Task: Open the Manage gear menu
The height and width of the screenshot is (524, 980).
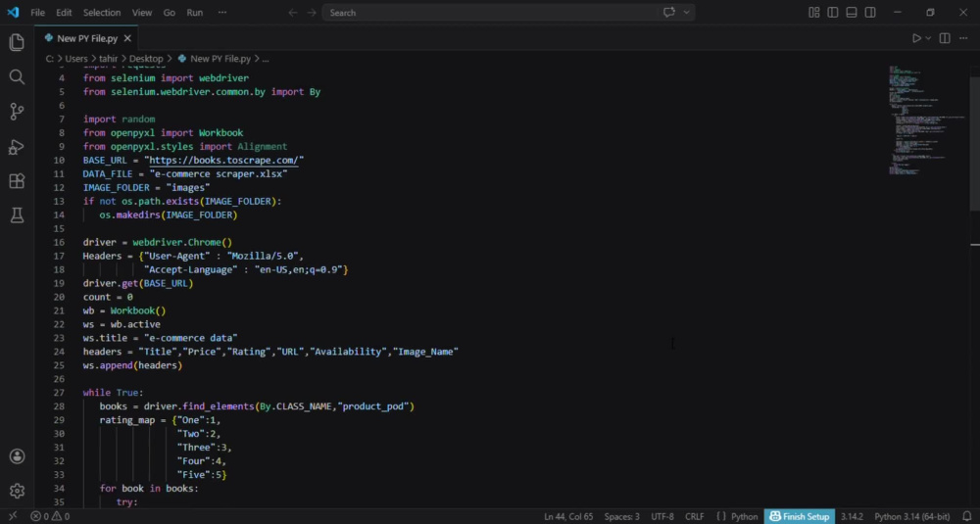Action: 17,491
